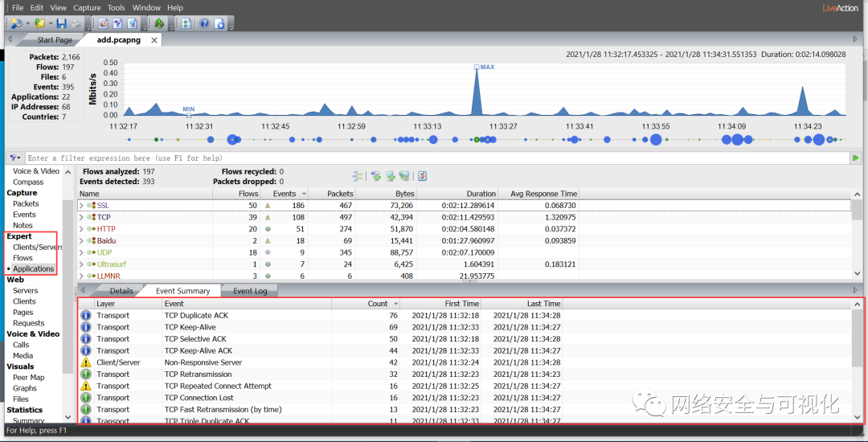Click the event summary vertical scrollbar
Viewport: 868px width, 442px height.
[857, 362]
